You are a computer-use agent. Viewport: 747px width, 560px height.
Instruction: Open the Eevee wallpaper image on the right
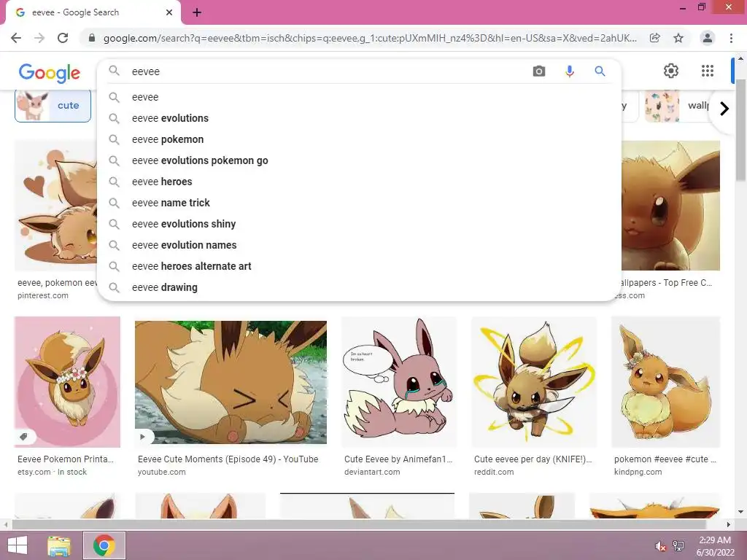(x=671, y=205)
